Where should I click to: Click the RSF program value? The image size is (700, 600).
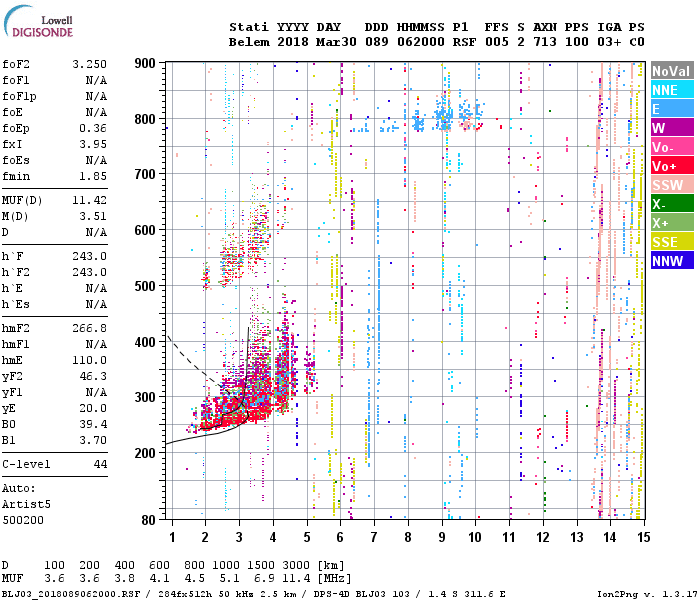coord(464,42)
